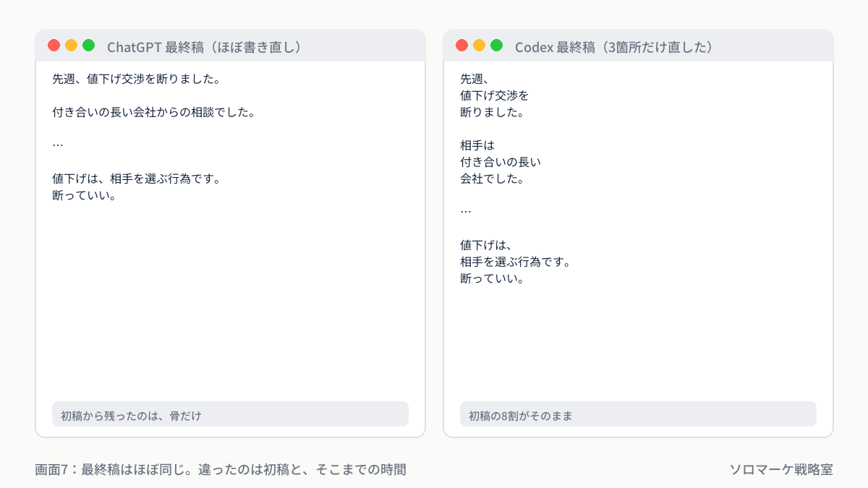The width and height of the screenshot is (868, 488).
Task: Click line '相手を選ぶ行為です。' in Codex window
Action: [516, 262]
